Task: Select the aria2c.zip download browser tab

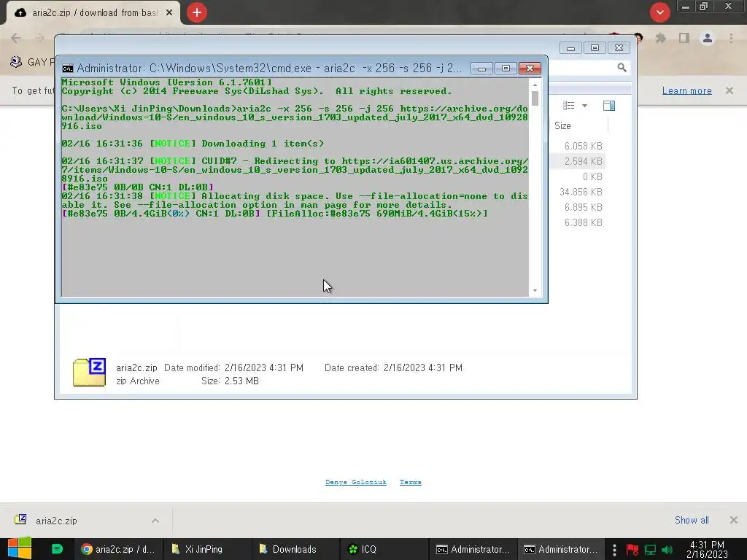Action: click(93, 13)
